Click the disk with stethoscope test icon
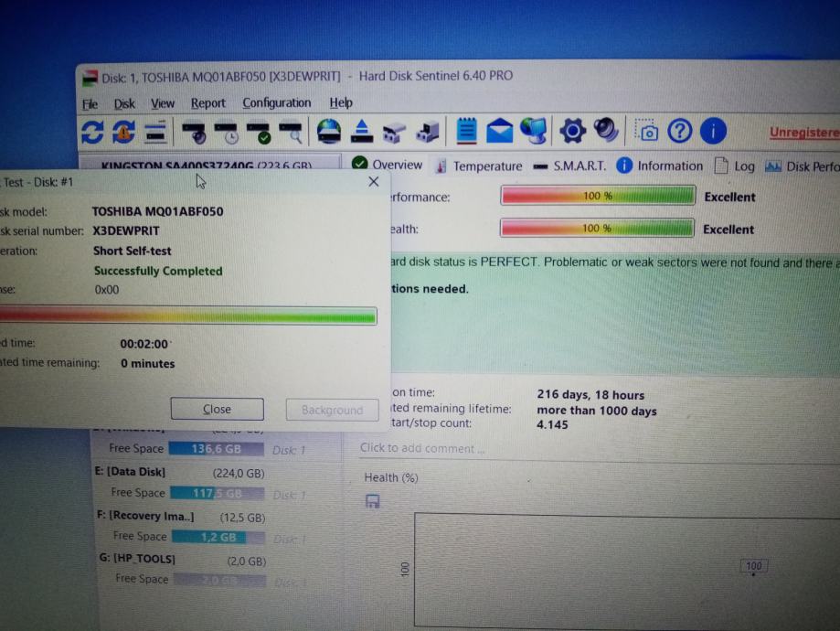The image size is (840, 631). [194, 133]
